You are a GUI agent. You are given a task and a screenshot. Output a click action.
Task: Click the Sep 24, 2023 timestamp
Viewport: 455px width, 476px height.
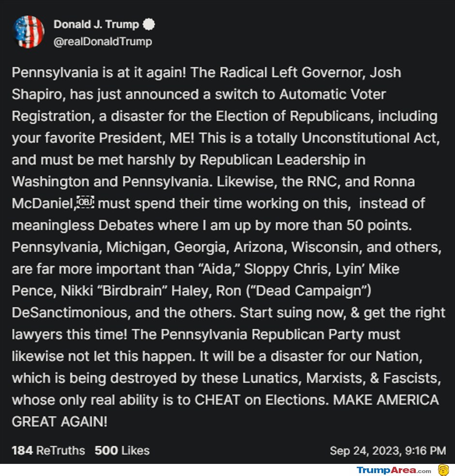388,451
